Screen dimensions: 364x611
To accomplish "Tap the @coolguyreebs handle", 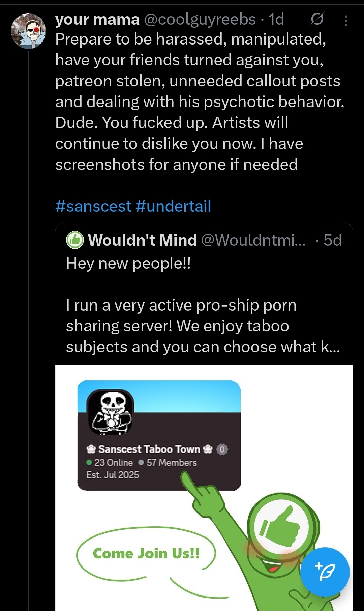I will [x=200, y=19].
